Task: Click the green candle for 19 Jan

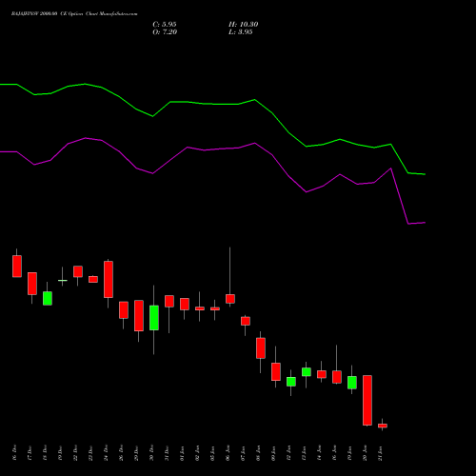Action: 352,383
